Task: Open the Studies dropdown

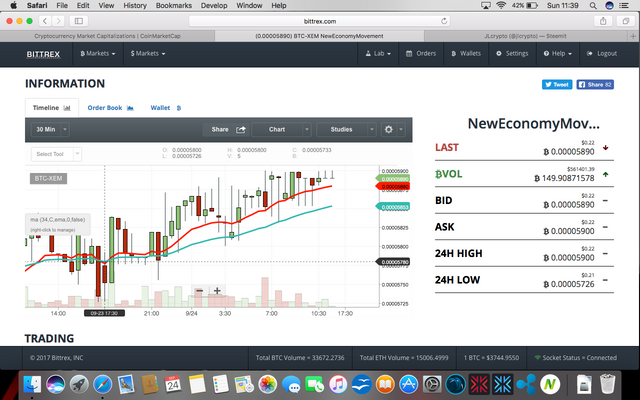Action: 346,129
